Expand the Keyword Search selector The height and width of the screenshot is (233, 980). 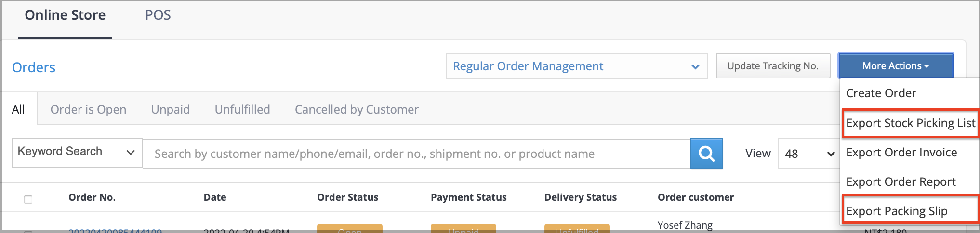tap(77, 153)
